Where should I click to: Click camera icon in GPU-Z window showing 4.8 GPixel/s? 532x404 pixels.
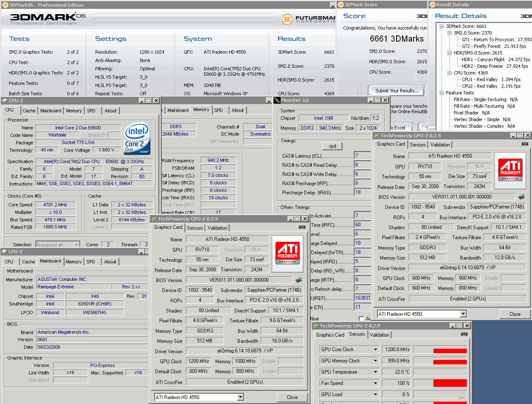(302, 227)
